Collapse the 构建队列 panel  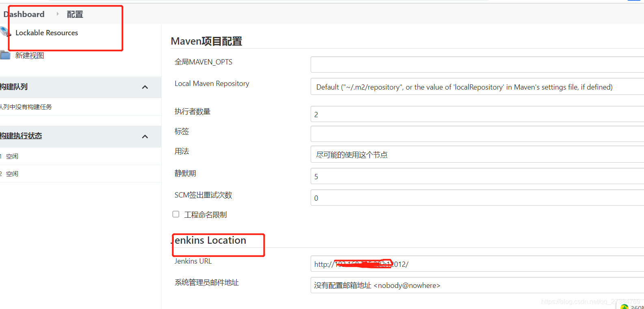145,87
